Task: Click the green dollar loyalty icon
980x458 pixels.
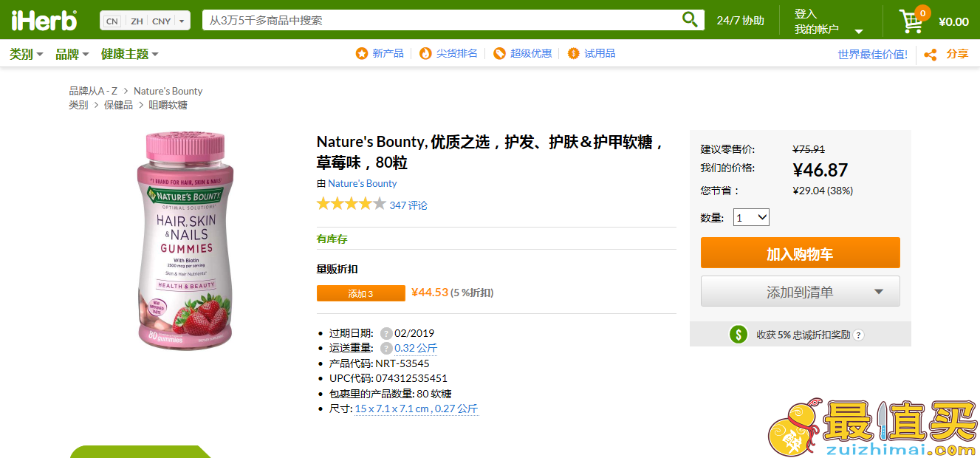Action: (x=739, y=335)
